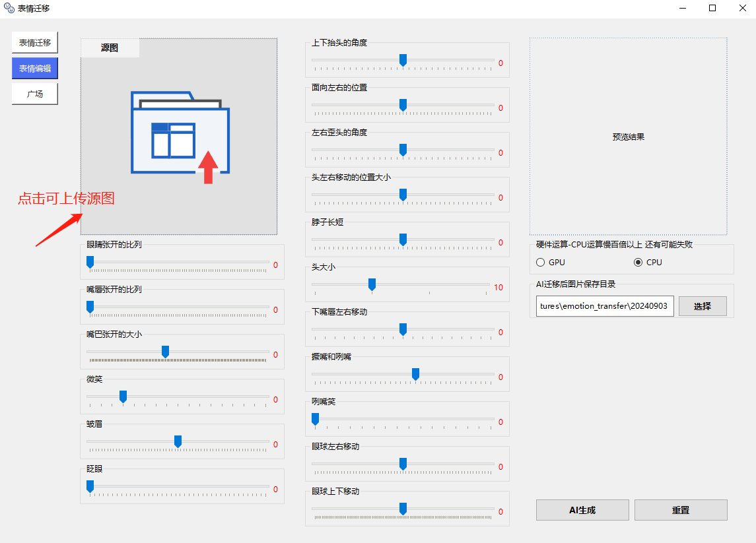Click the 嘴巴张开的大小 slider handle
Image resolution: width=756 pixels, height=543 pixels.
165,352
